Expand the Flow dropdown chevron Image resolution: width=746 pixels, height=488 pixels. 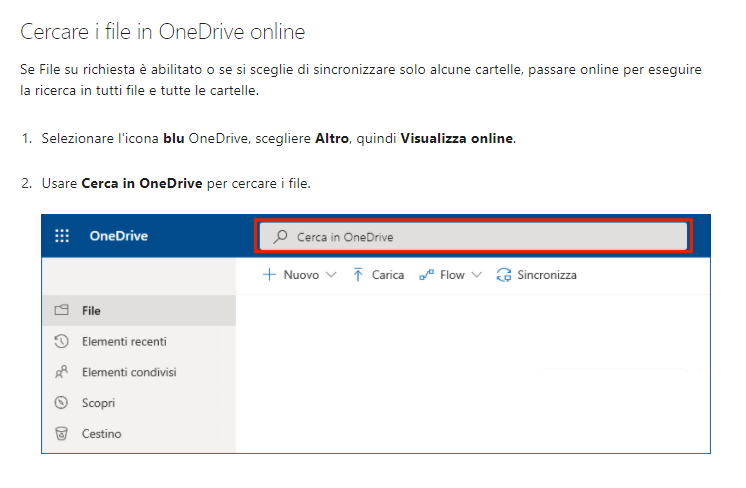pyautogui.click(x=476, y=275)
